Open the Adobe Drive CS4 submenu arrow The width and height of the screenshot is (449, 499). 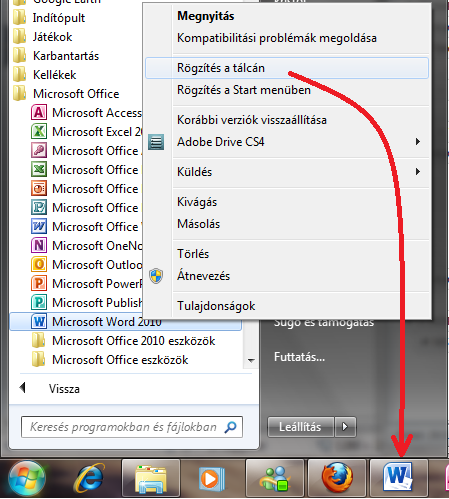click(x=418, y=142)
